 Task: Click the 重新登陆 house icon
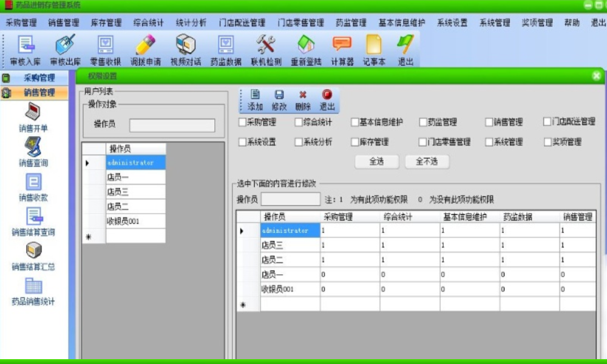click(x=306, y=50)
